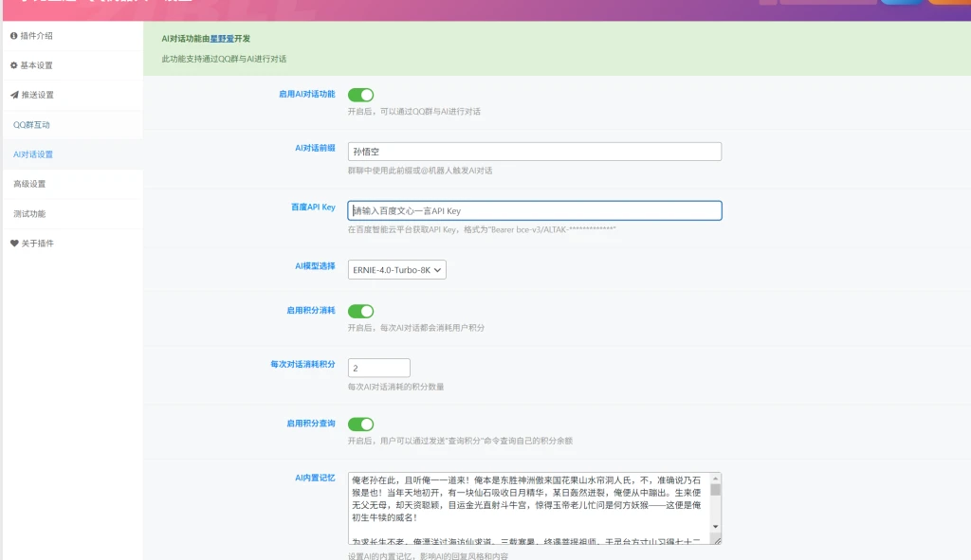Click the 每次对话消耗积分 number field
Screen dimensions: 971x560
click(378, 368)
